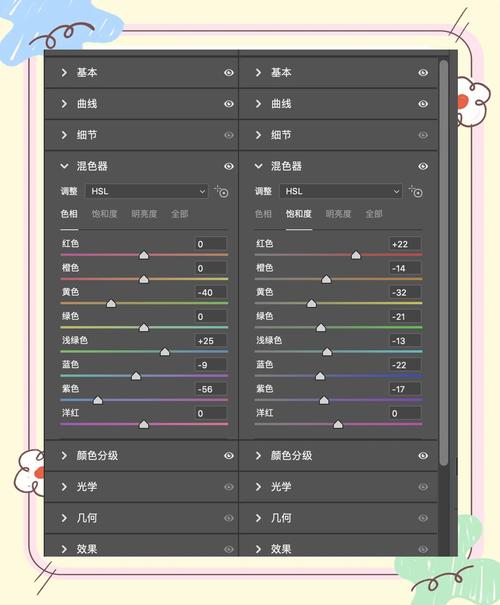Screen dimensions: 500x605
Task: Toggle dimmed eye icon for left 细节 panel
Action: coord(229,135)
